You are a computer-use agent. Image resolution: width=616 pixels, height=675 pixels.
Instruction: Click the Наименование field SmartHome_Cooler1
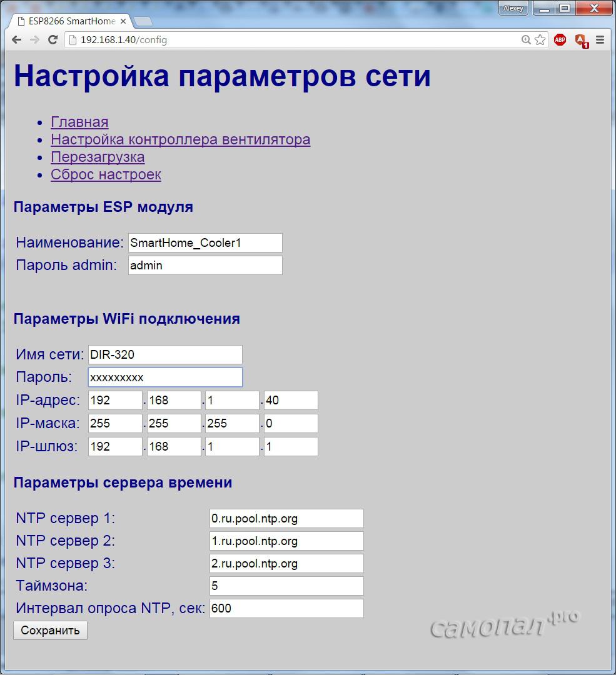(205, 242)
